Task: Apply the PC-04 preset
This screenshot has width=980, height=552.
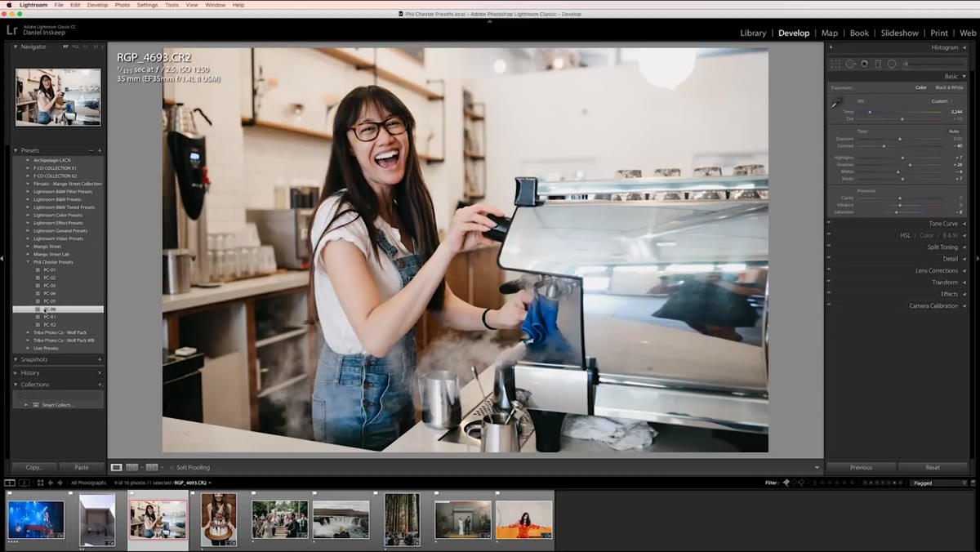Action: (x=50, y=293)
